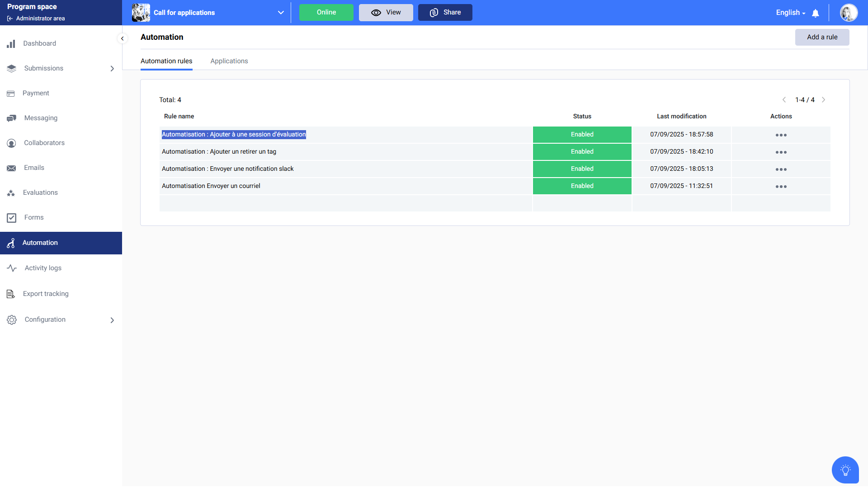868x488 pixels.
Task: Toggle Enabled status for session d'évaluation rule
Action: pos(582,135)
